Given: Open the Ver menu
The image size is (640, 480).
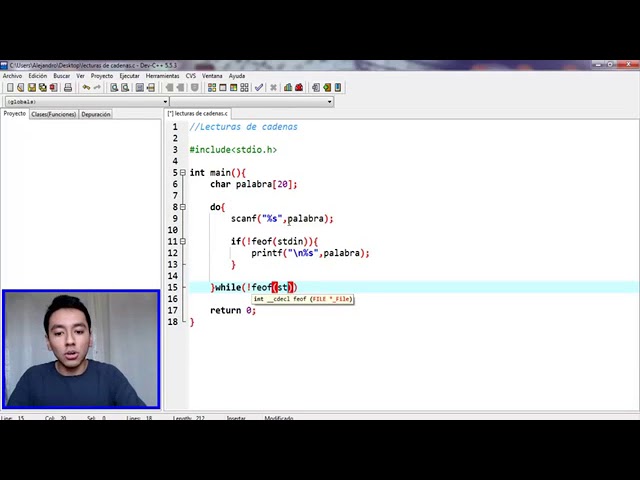Looking at the screenshot, I should pyautogui.click(x=80, y=76).
